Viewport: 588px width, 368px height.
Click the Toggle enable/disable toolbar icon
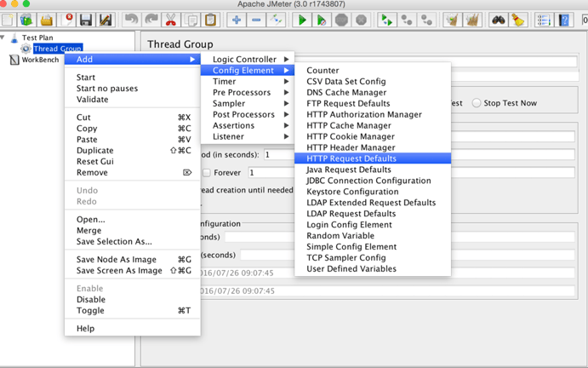click(x=277, y=20)
